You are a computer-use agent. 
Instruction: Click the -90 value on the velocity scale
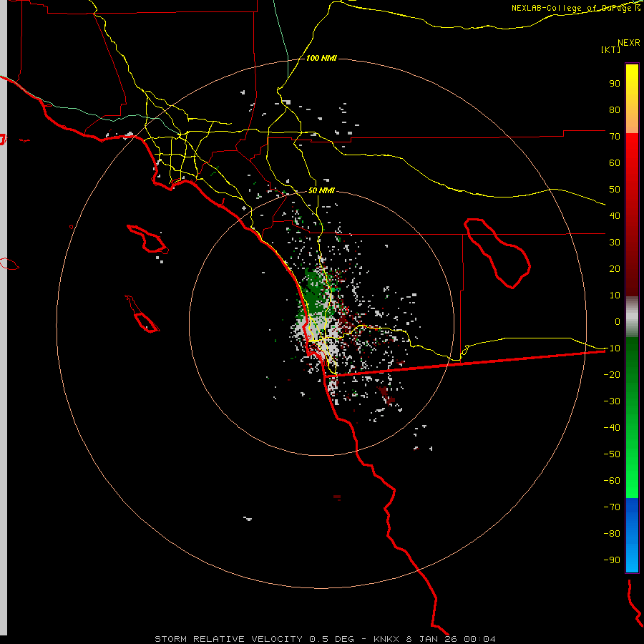tap(612, 560)
